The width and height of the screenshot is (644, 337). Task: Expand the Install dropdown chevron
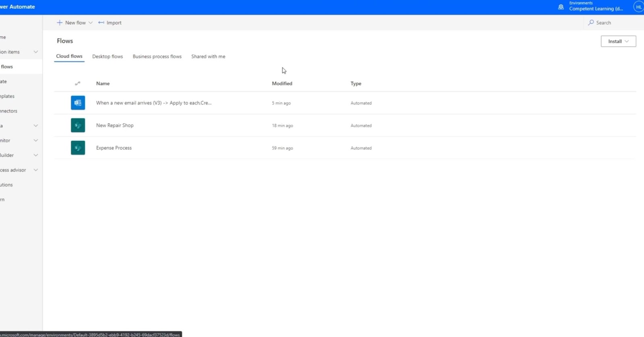627,41
